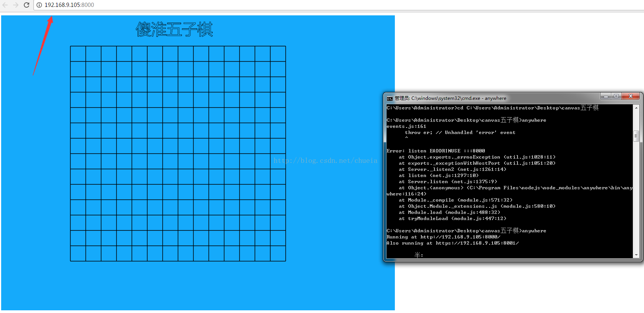Click the cmd.exe window icon
Viewport: 644px width, 313px height.
point(389,98)
